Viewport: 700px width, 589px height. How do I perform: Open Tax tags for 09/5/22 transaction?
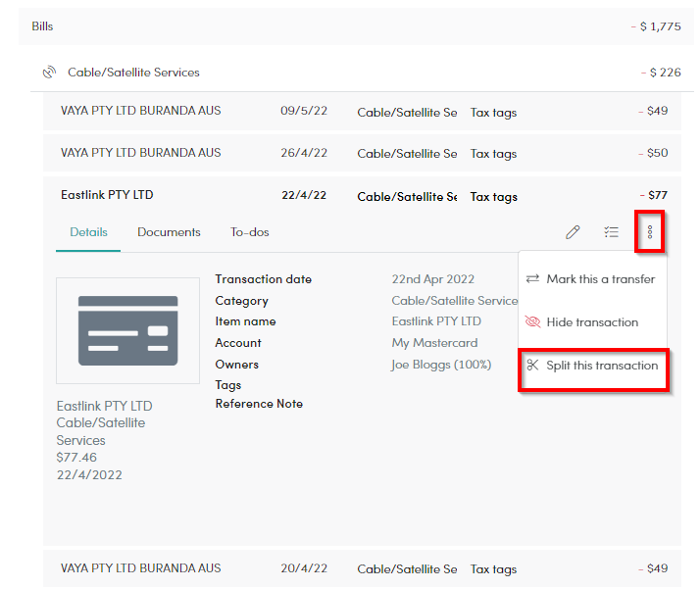[493, 113]
